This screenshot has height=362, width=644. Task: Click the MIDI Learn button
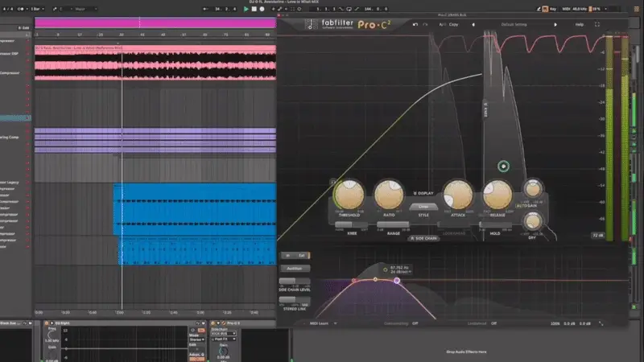319,323
